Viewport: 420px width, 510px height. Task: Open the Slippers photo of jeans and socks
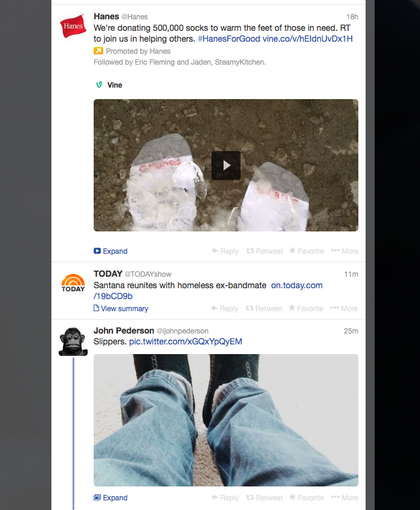tap(226, 420)
